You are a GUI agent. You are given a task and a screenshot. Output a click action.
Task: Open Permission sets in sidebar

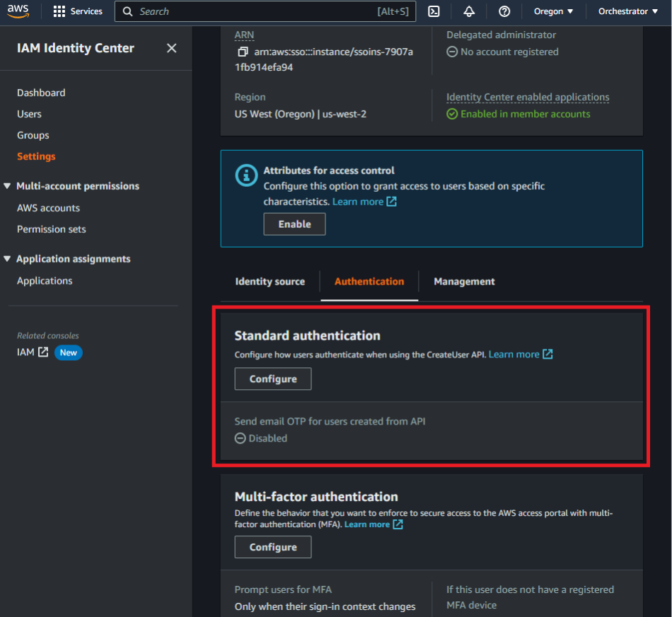pos(52,229)
